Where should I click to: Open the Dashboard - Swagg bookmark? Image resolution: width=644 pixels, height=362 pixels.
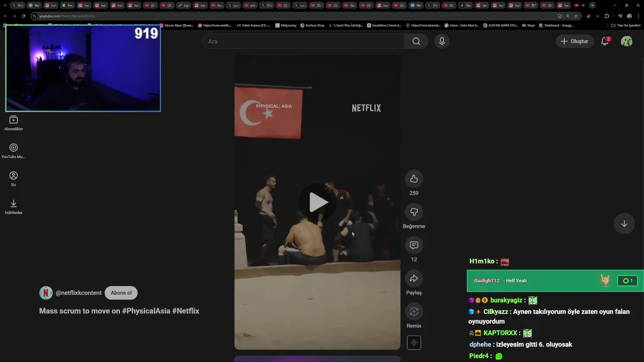[x=556, y=25]
